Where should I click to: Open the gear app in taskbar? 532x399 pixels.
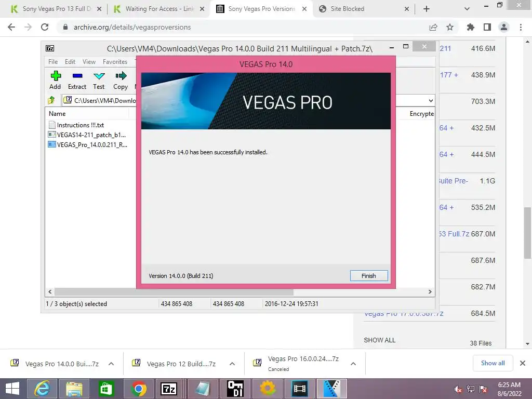(x=268, y=389)
